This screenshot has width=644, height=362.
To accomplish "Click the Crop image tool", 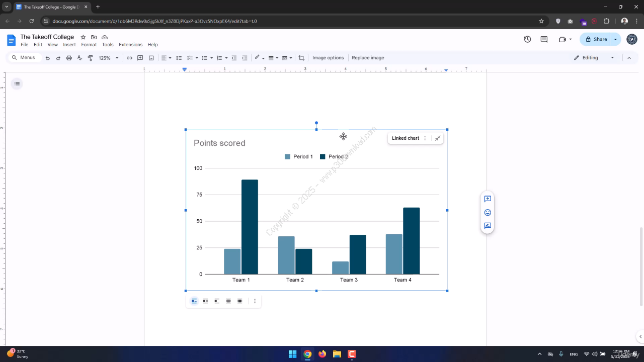I will coord(301,58).
